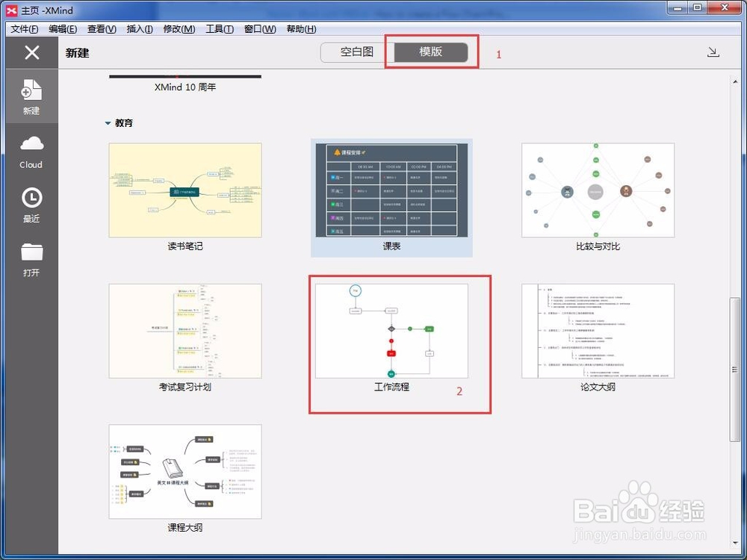The image size is (747, 560).
Task: Open the 插入(I) menu
Action: pos(140,29)
